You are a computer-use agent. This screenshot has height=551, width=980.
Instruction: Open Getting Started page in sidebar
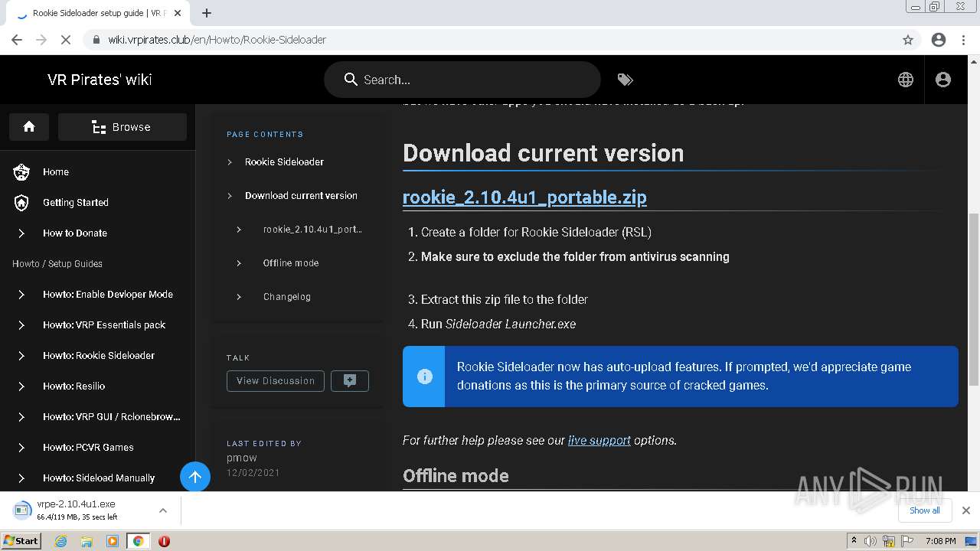(76, 203)
